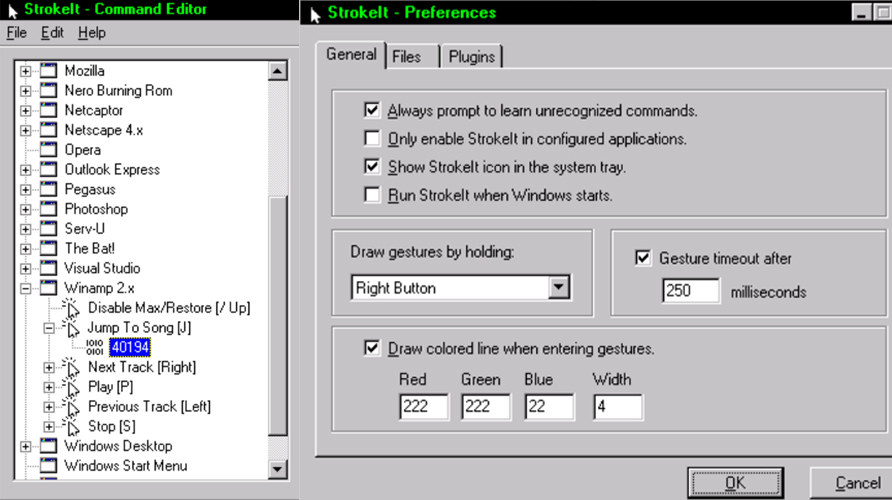Click the cursor icon in Command Editor title
This screenshot has height=500, width=892.
click(13, 10)
